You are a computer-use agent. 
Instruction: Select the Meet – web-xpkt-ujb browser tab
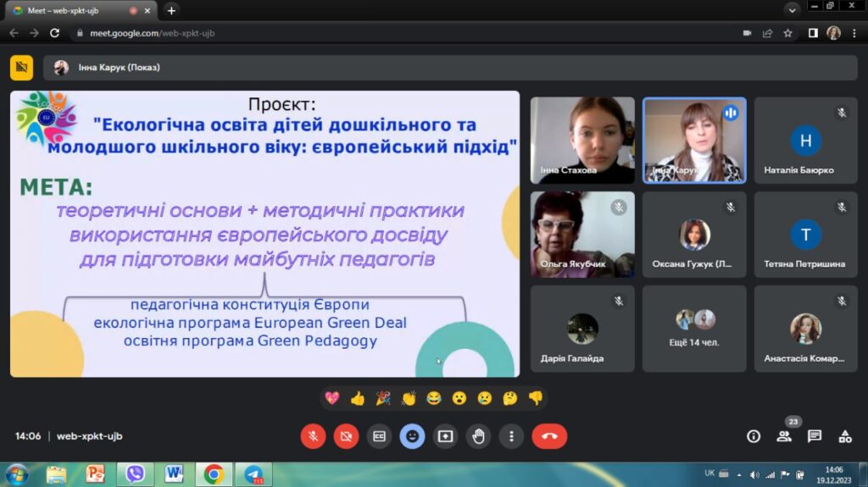(x=76, y=10)
